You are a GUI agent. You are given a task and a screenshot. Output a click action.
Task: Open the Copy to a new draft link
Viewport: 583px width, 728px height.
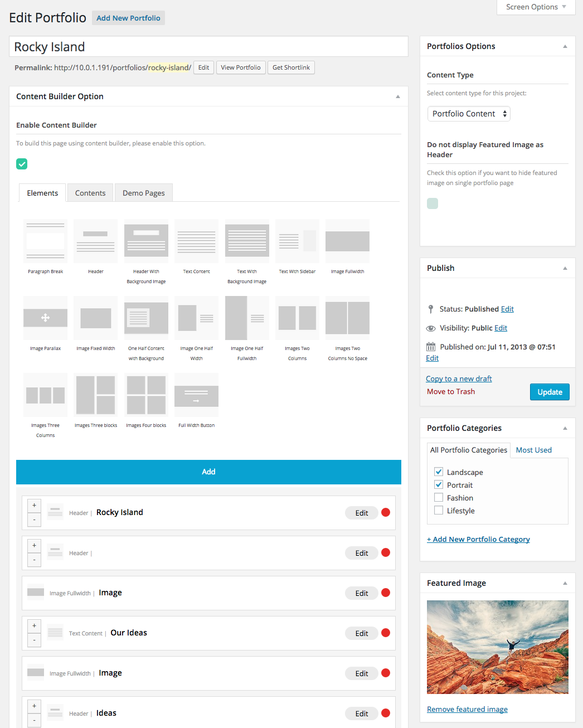(x=459, y=378)
